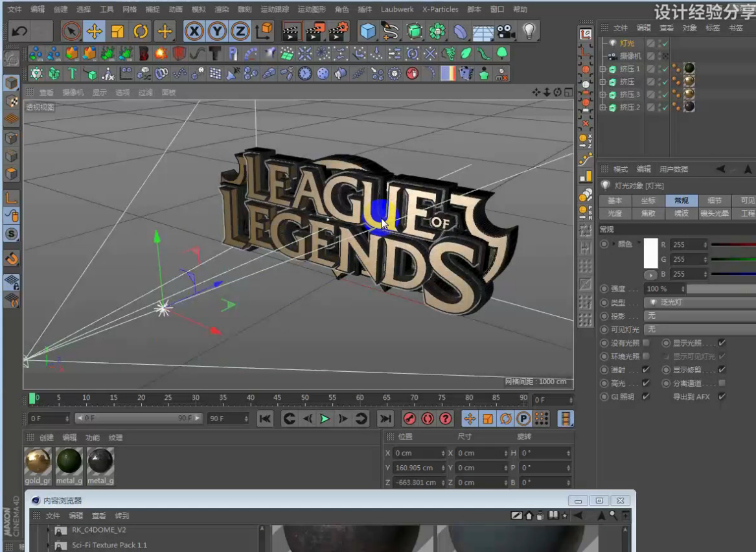Activate the Move tool

coord(94,31)
